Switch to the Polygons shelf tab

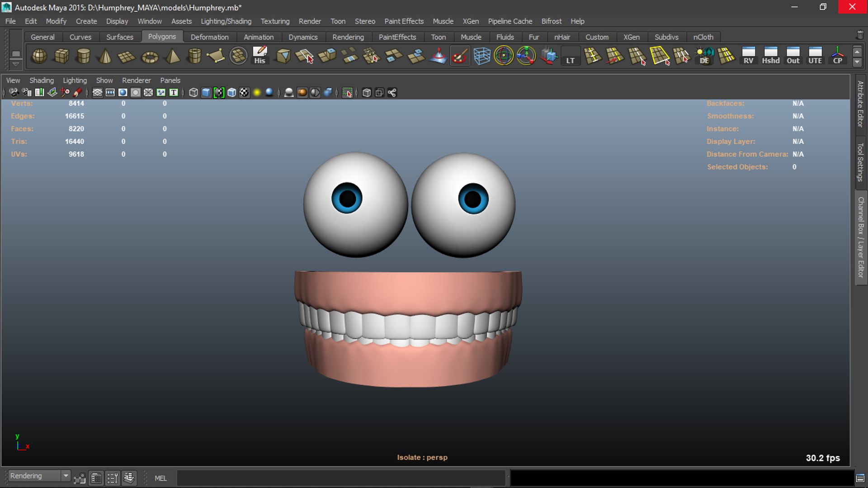[162, 37]
